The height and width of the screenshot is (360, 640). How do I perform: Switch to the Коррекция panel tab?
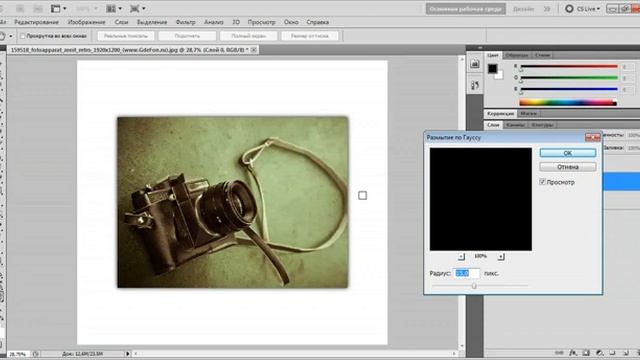coord(500,113)
